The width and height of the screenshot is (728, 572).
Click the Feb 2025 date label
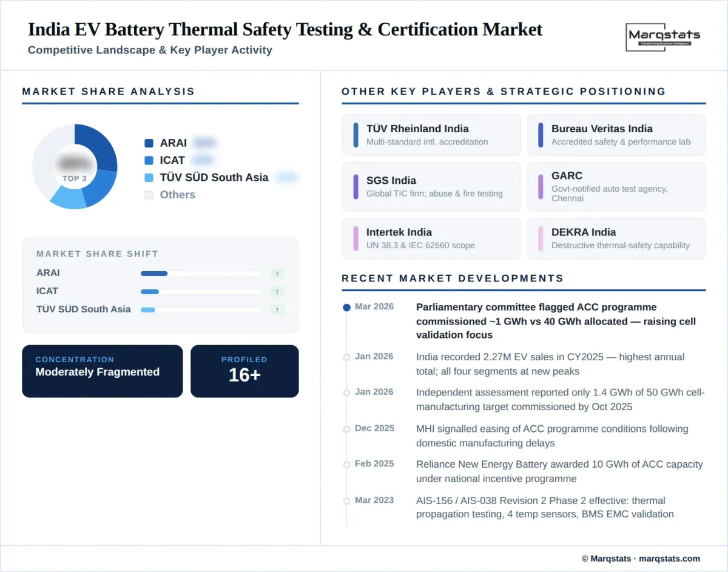point(374,463)
